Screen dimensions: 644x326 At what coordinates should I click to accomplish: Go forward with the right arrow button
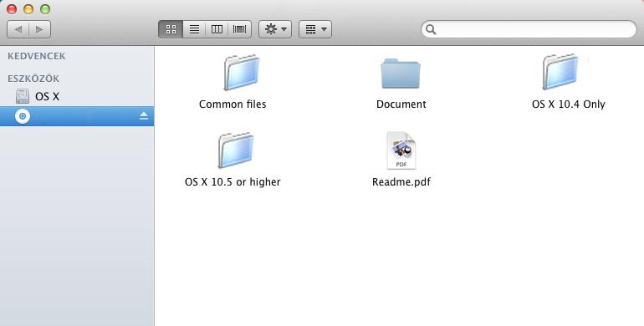coord(40,29)
